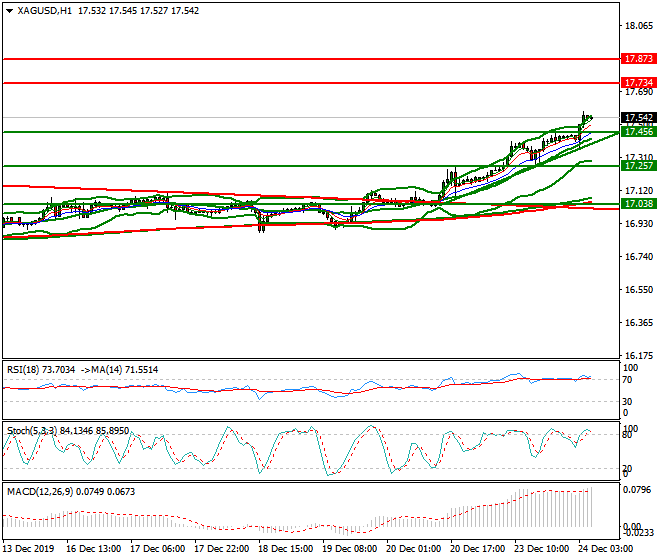Select the 17.873 red horizontal resistance line
The image size is (660, 560).
coord(311,59)
